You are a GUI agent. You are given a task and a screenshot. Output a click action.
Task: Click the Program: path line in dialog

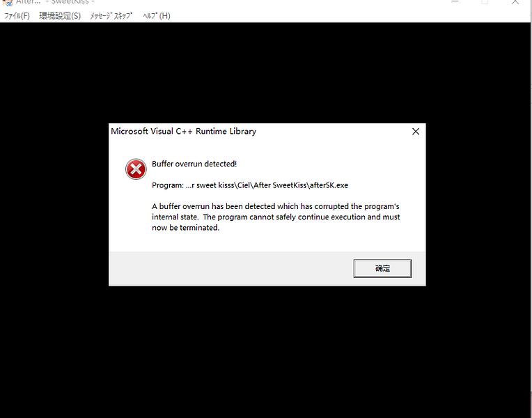pos(250,185)
